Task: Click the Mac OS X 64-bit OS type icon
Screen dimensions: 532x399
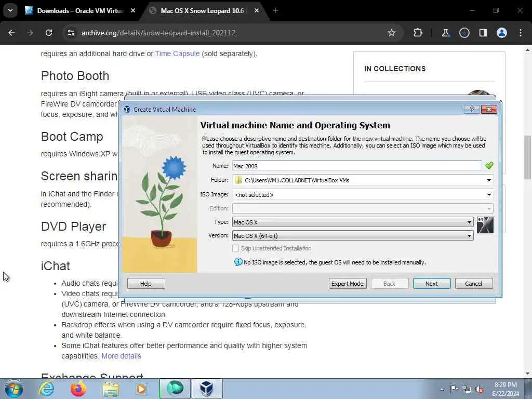Action: click(485, 225)
